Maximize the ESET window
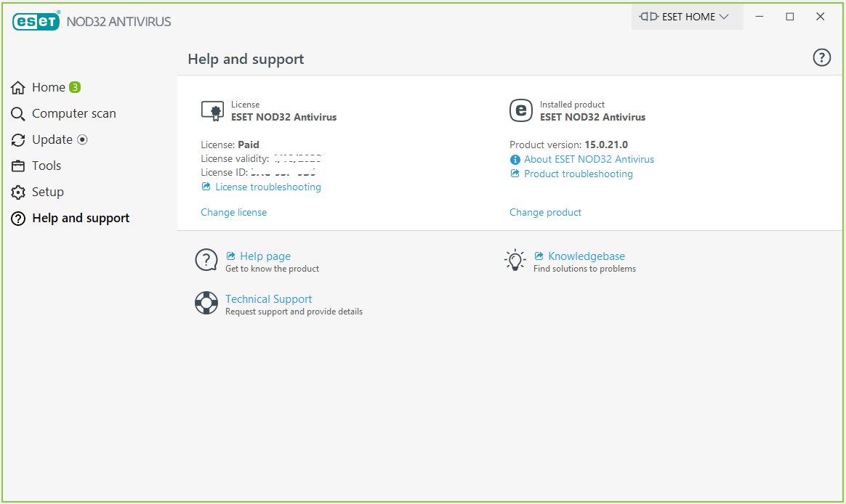The width and height of the screenshot is (846, 504). [x=790, y=17]
